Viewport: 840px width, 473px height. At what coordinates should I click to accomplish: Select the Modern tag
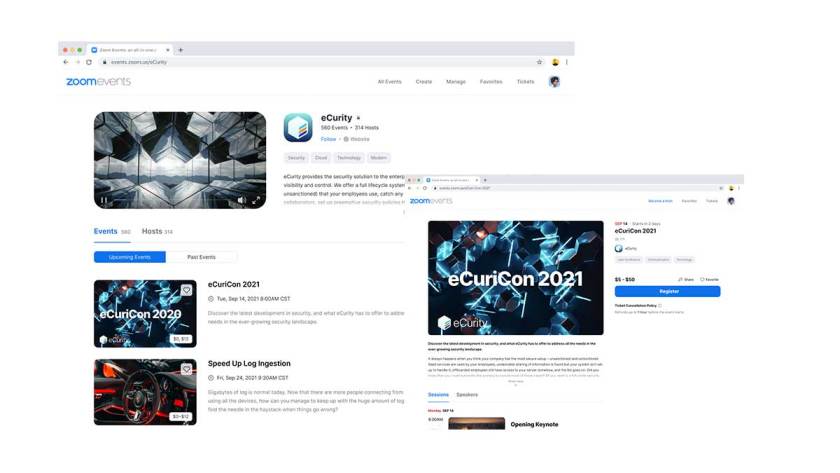coord(379,158)
